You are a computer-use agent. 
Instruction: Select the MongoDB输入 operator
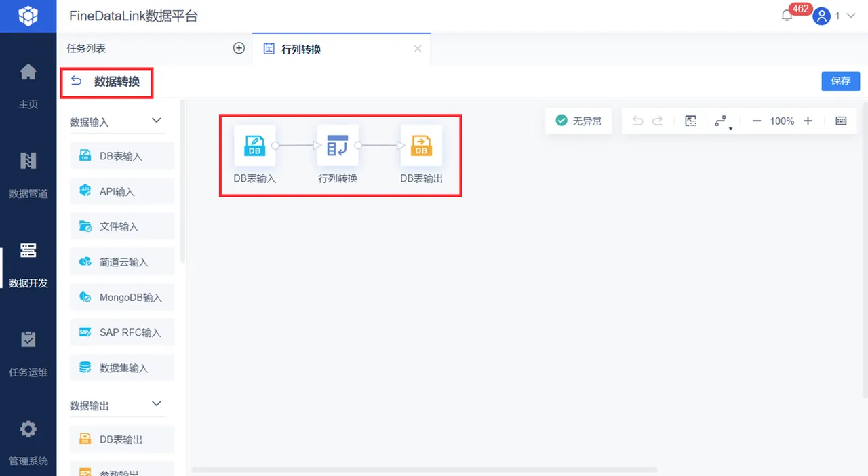click(122, 297)
